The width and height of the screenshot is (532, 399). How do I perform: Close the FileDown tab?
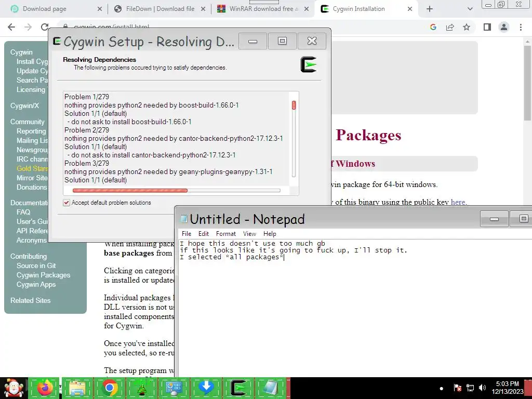[x=203, y=9]
